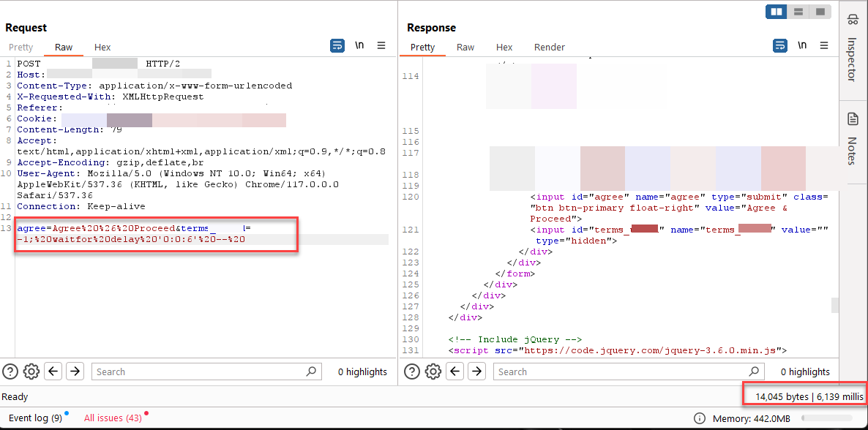Switch to side-by-side split layout
868x430 pixels.
[777, 12]
